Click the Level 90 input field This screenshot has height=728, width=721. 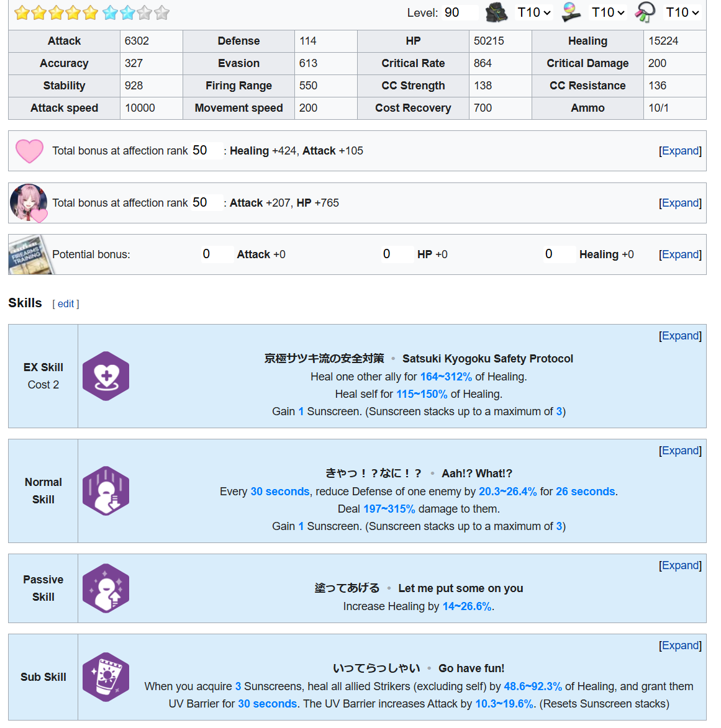point(460,12)
